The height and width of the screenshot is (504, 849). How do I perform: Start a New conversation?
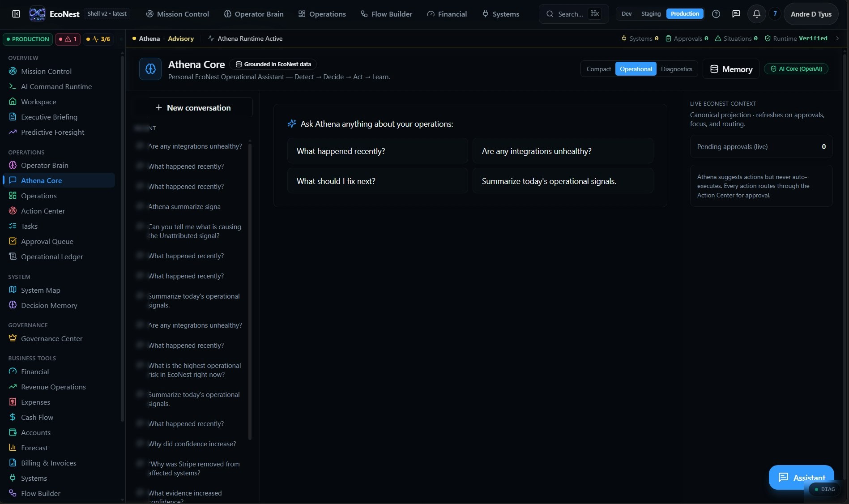pyautogui.click(x=193, y=107)
